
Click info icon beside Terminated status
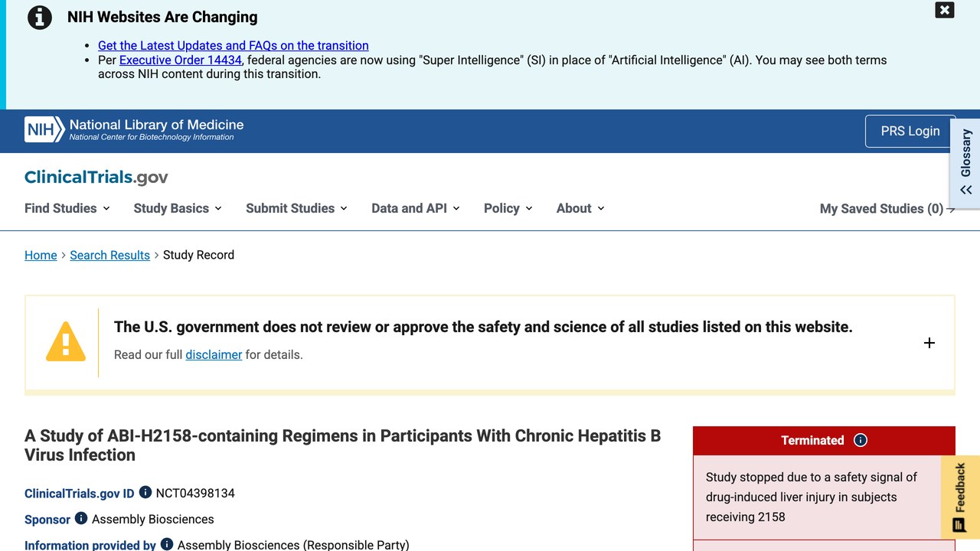[x=861, y=440]
